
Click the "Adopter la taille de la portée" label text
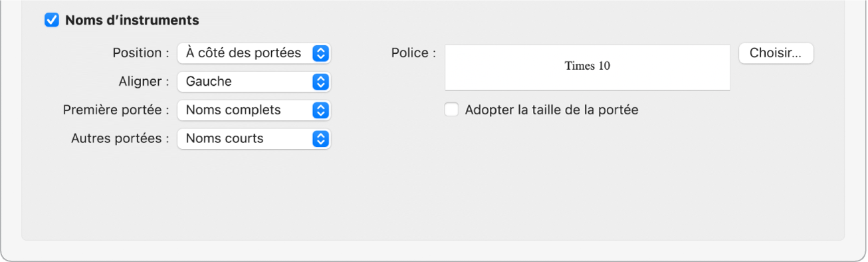[552, 110]
